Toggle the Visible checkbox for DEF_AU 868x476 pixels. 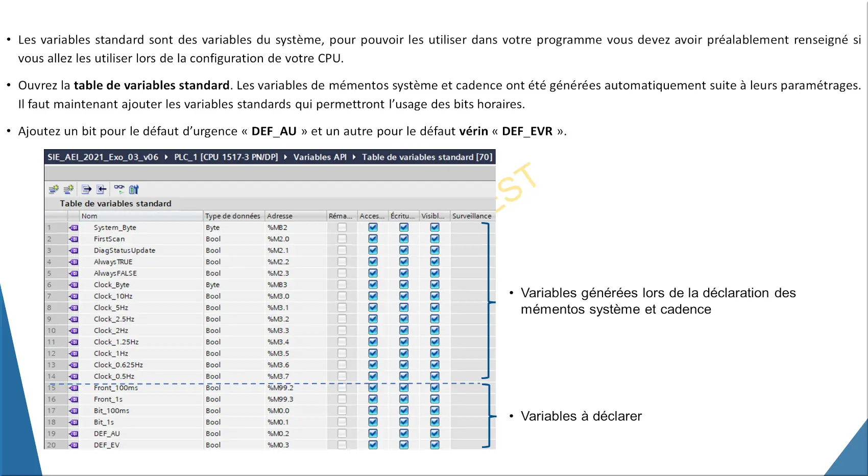click(x=435, y=433)
